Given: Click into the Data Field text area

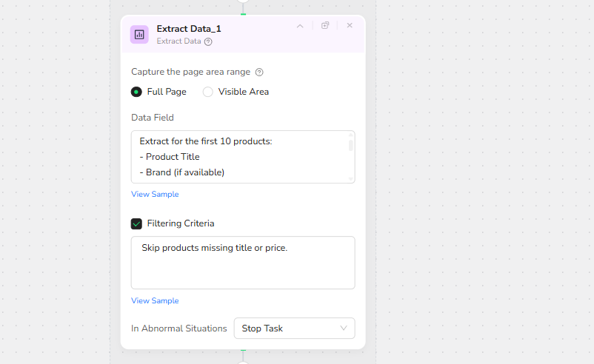Looking at the screenshot, I should (237, 157).
